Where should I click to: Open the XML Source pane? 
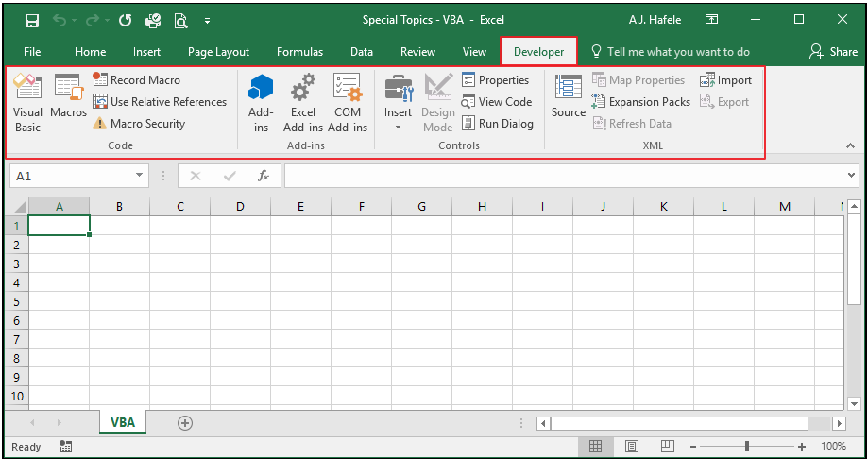569,96
